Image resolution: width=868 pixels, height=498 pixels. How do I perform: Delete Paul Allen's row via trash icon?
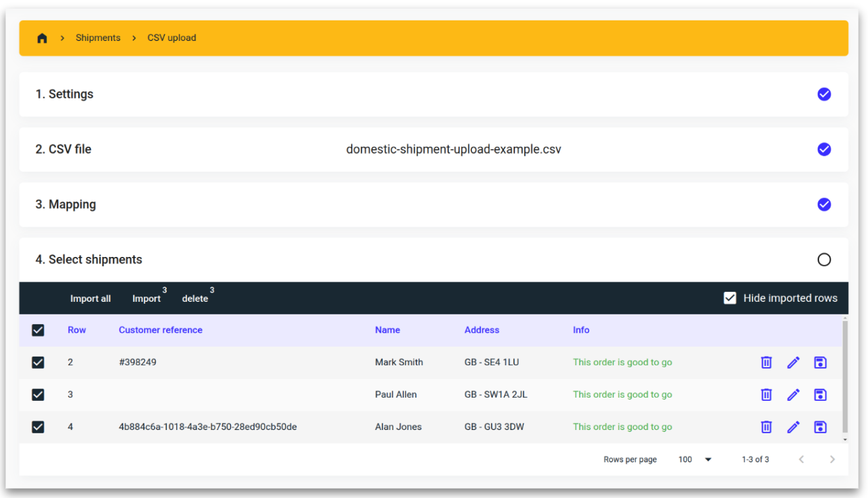pyautogui.click(x=766, y=394)
